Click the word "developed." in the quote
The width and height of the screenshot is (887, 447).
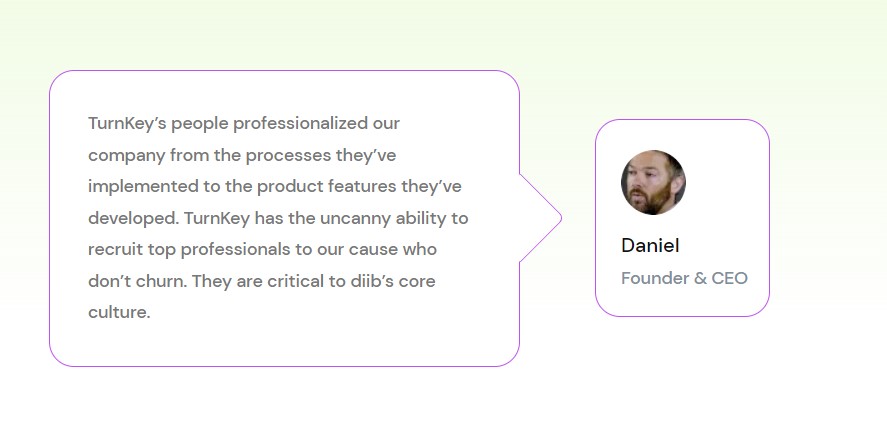click(x=133, y=218)
